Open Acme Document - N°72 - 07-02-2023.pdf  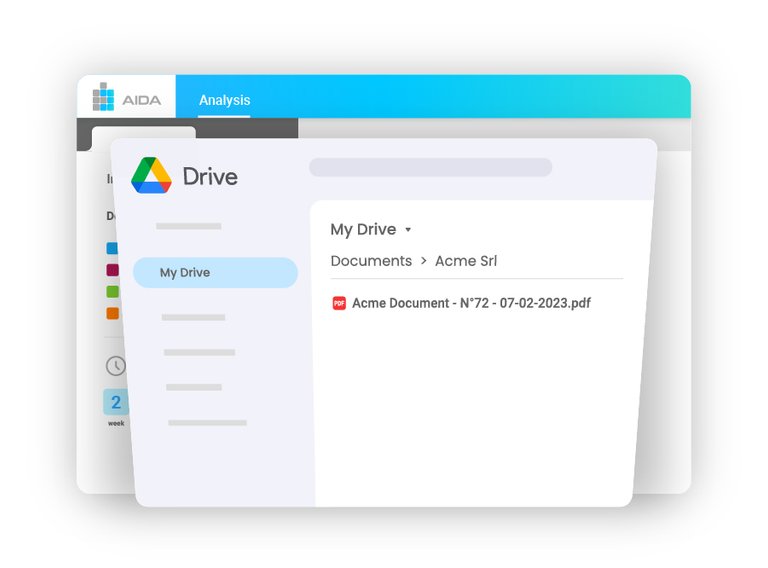[x=471, y=303]
